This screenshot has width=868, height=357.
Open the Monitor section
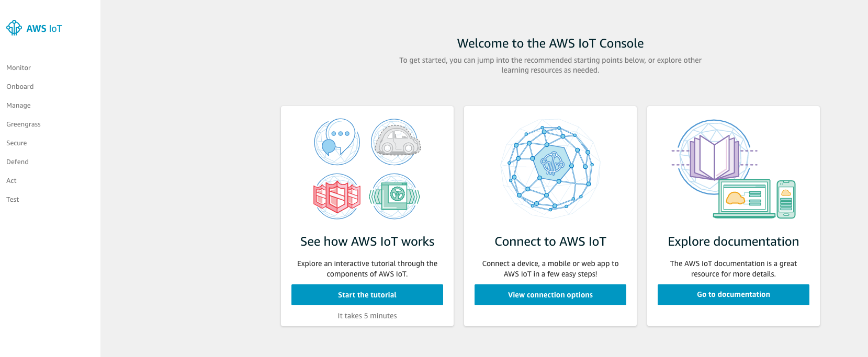[x=18, y=68]
